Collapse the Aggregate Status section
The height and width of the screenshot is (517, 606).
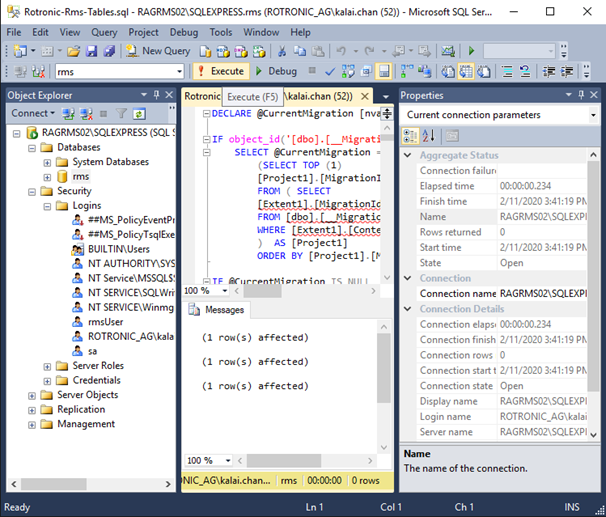point(408,155)
